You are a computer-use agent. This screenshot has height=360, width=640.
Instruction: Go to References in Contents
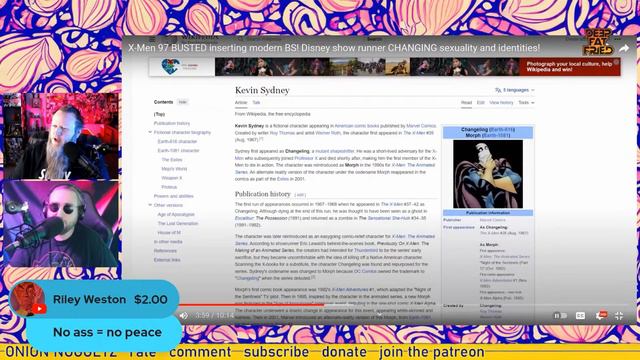(x=165, y=251)
